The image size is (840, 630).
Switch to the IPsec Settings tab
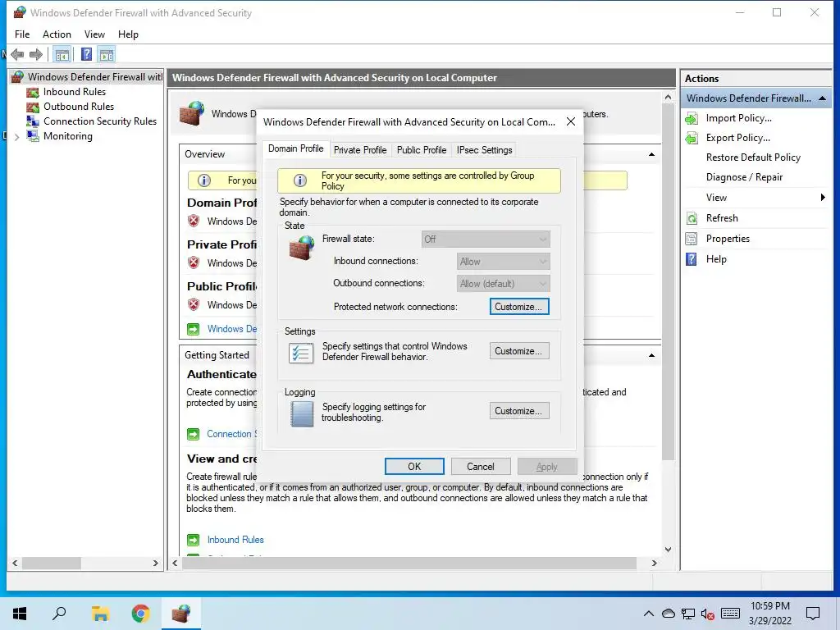click(x=484, y=150)
